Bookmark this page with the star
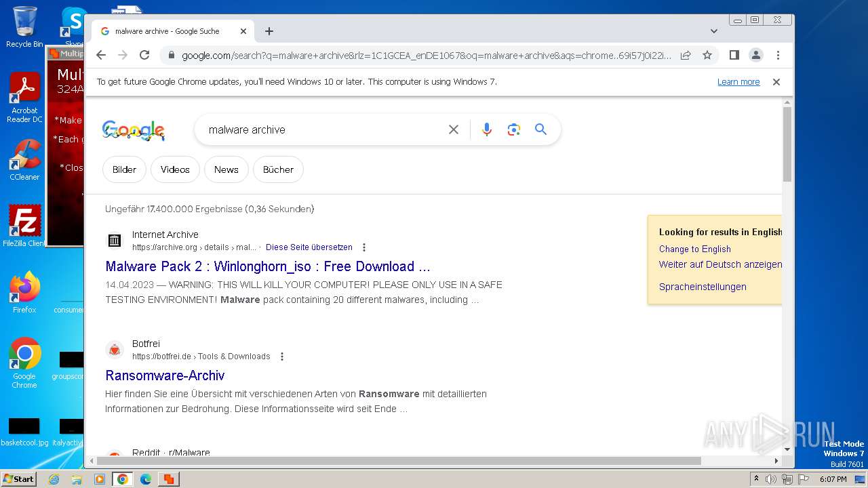Image resolution: width=868 pixels, height=488 pixels. click(x=707, y=55)
